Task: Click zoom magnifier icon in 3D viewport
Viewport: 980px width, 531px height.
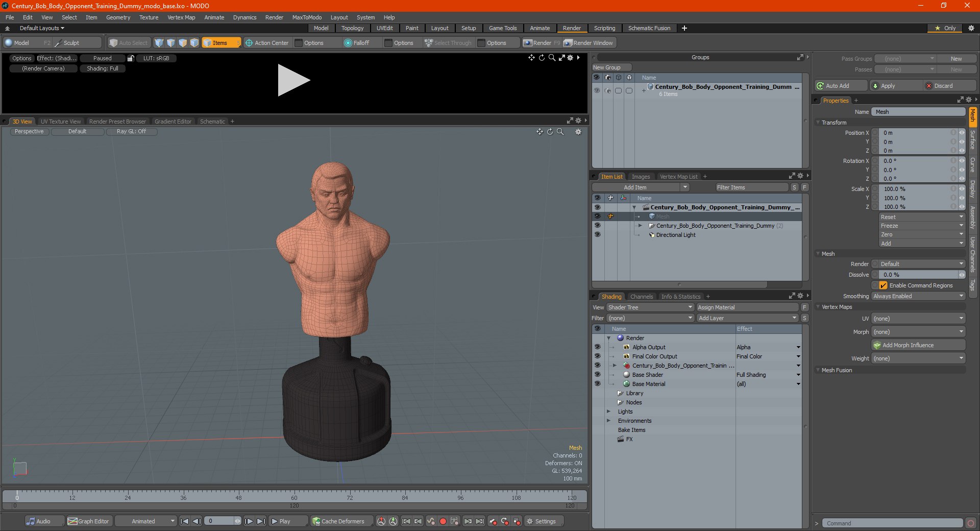Action: click(560, 132)
